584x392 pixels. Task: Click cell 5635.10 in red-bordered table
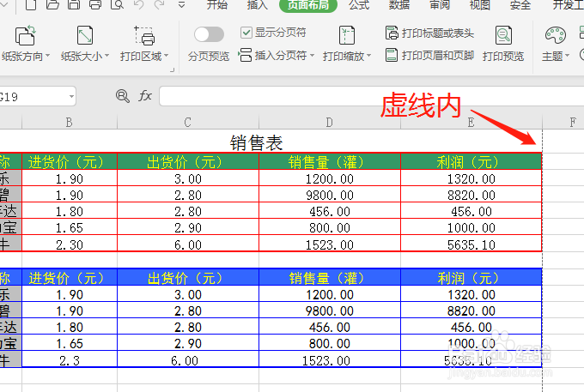[x=471, y=244]
